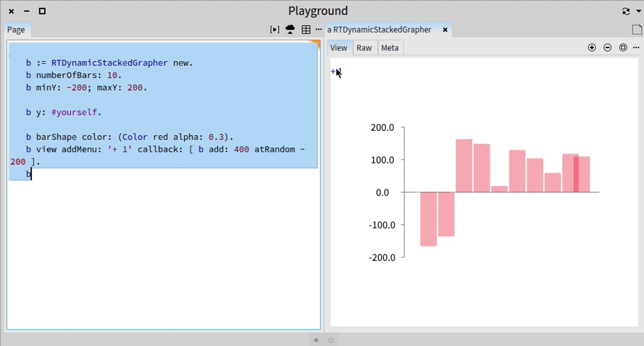Open the View pane's more-options menu

(636, 48)
